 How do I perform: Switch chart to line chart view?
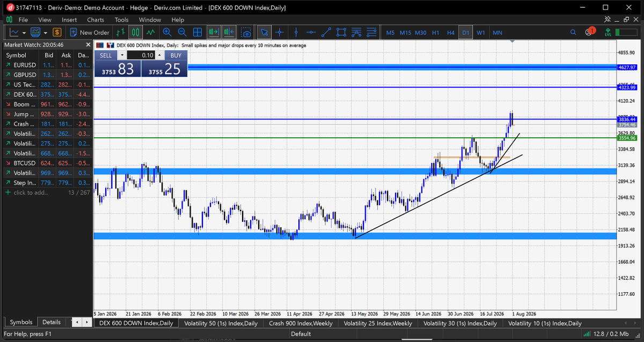click(x=151, y=32)
